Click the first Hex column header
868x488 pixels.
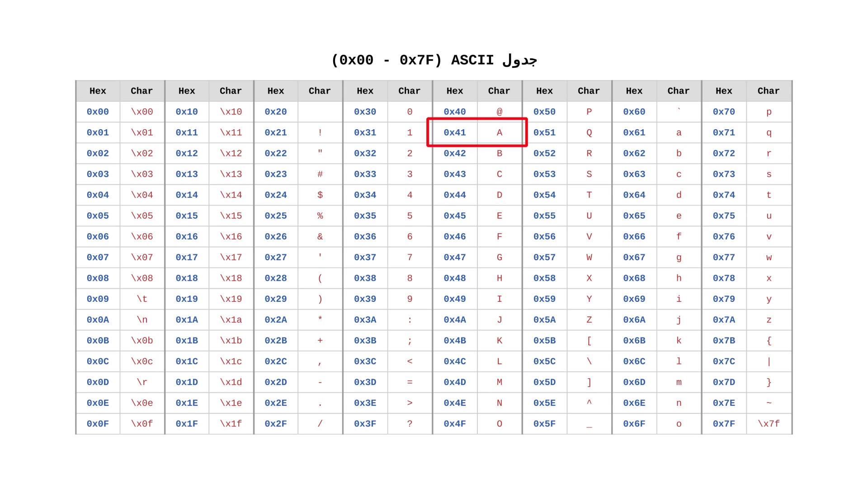coord(98,91)
